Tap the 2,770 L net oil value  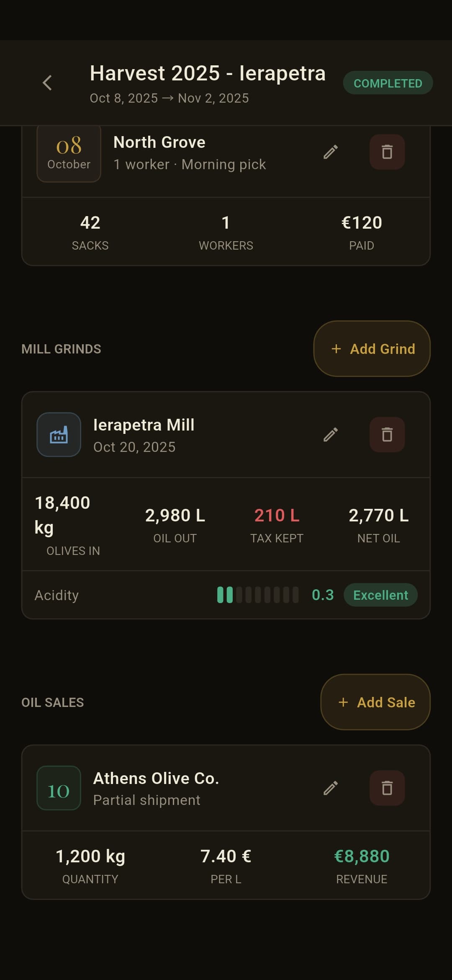click(x=378, y=516)
